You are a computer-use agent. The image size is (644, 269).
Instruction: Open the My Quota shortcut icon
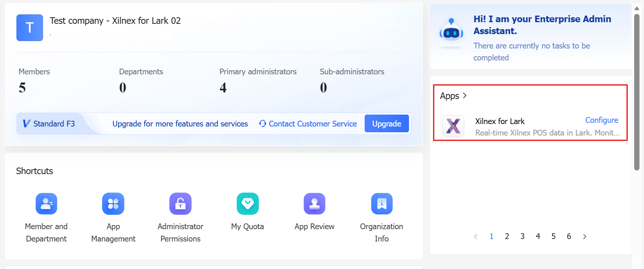pyautogui.click(x=248, y=204)
